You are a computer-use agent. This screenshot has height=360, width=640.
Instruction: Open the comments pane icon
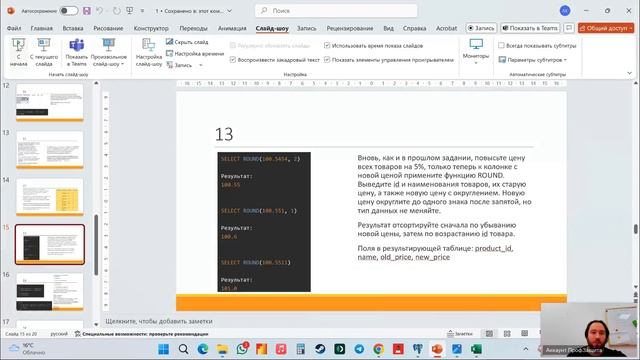[569, 28]
